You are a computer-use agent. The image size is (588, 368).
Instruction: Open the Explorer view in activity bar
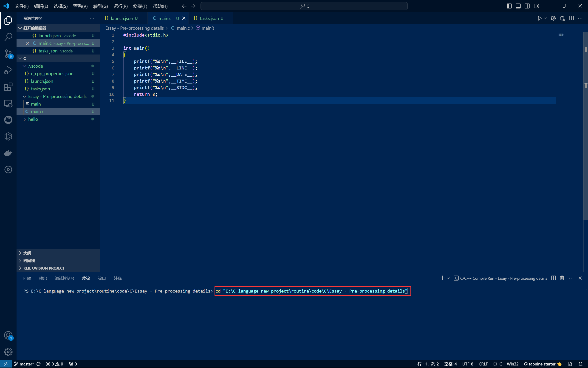point(8,20)
